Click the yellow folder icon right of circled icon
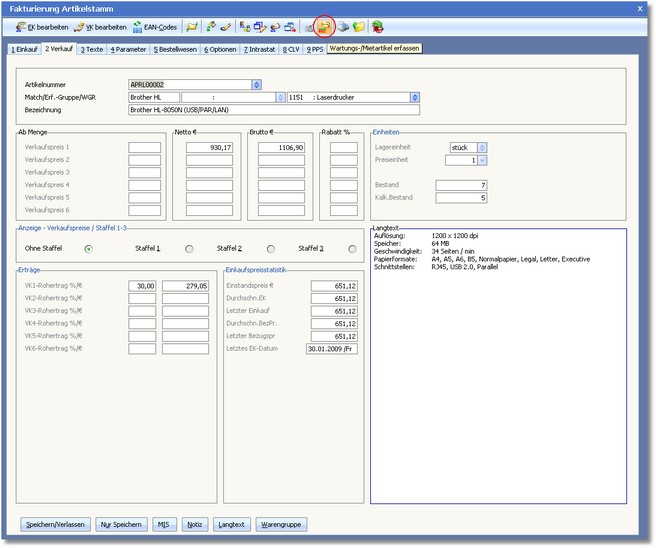656x548 pixels. pos(360,27)
